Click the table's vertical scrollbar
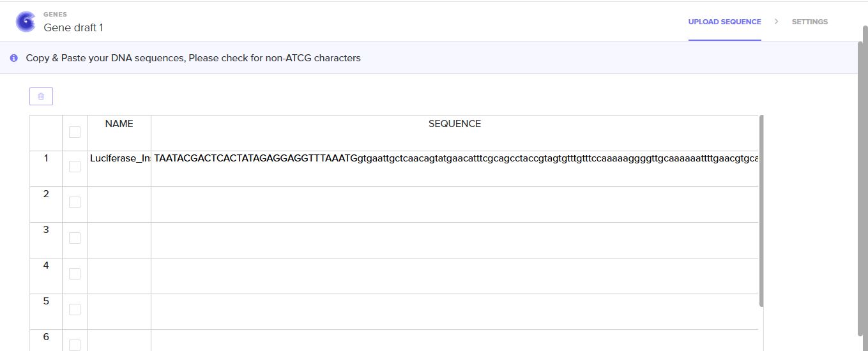This screenshot has width=868, height=351. [x=761, y=211]
